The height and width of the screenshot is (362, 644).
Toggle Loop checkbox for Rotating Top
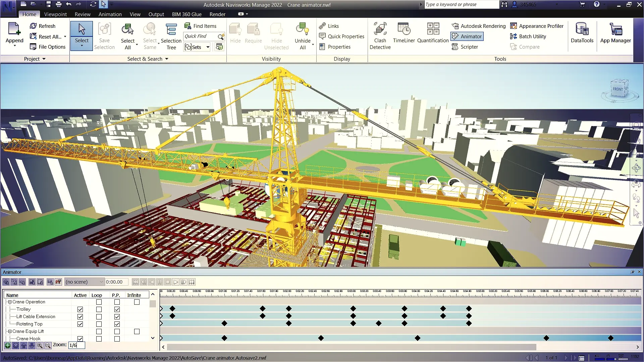point(99,324)
